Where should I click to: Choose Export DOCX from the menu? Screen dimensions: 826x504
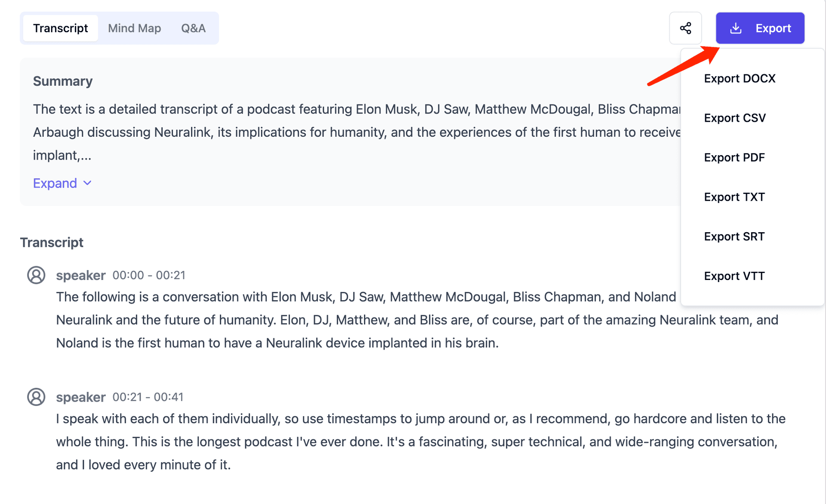click(x=740, y=79)
